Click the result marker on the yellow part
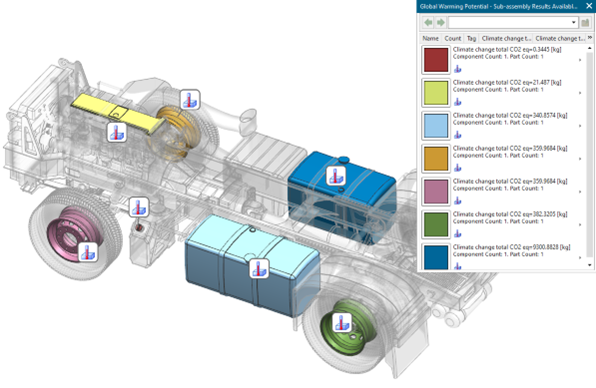596x388 pixels. coord(117,132)
